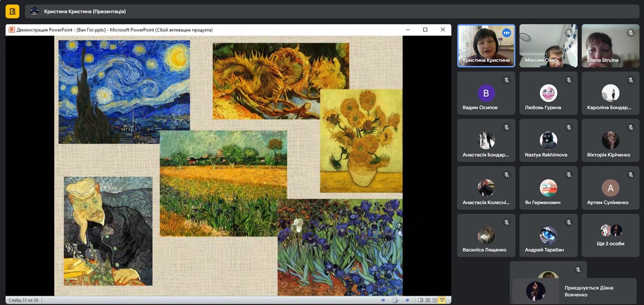Switch to Normal view in status bar
The width and height of the screenshot is (644, 305).
coord(420,300)
